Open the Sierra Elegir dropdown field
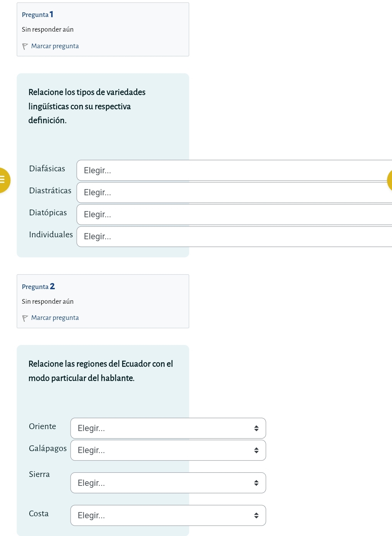The width and height of the screenshot is (392, 536). coord(162,483)
